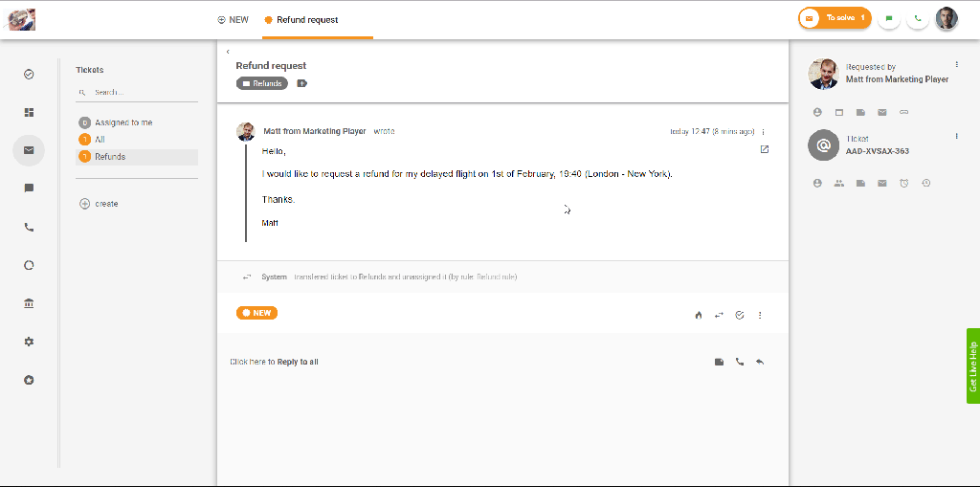
Task: Open the Knowledge base bank icon in sidebar
Action: (29, 303)
